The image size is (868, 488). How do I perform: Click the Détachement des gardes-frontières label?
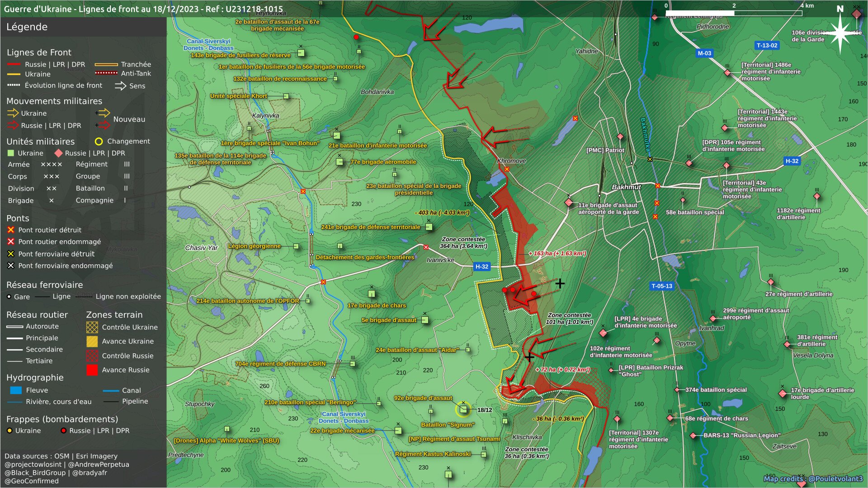point(365,258)
